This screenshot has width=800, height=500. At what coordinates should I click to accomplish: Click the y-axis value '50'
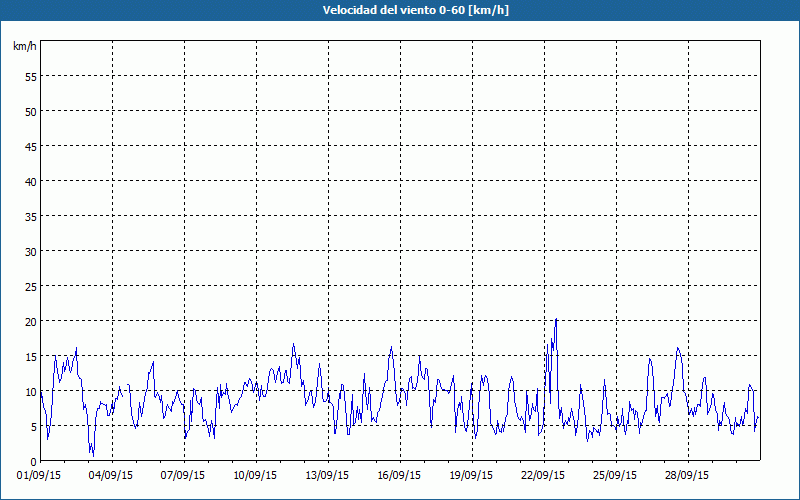31,111
